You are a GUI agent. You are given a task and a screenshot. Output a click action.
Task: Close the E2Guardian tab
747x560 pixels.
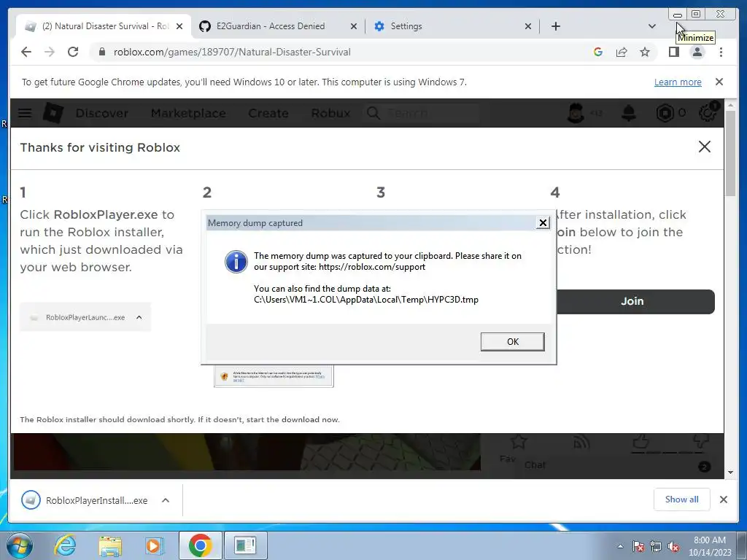354,26
